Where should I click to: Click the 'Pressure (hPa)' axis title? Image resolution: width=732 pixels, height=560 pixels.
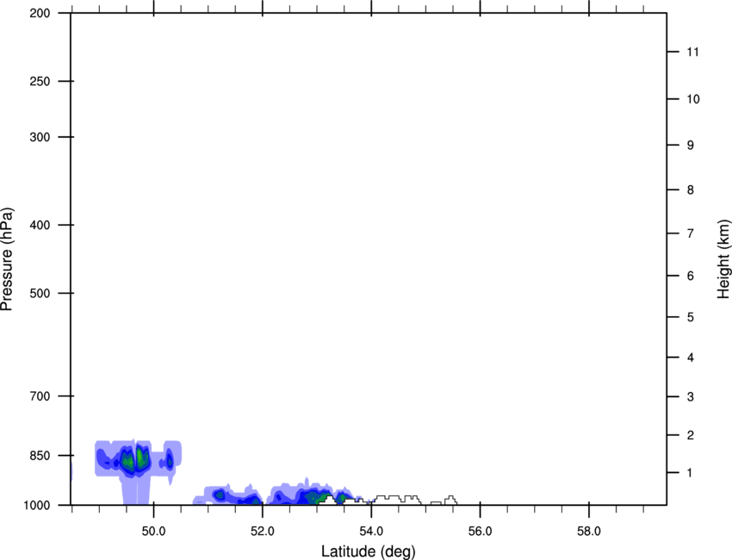pyautogui.click(x=7, y=259)
